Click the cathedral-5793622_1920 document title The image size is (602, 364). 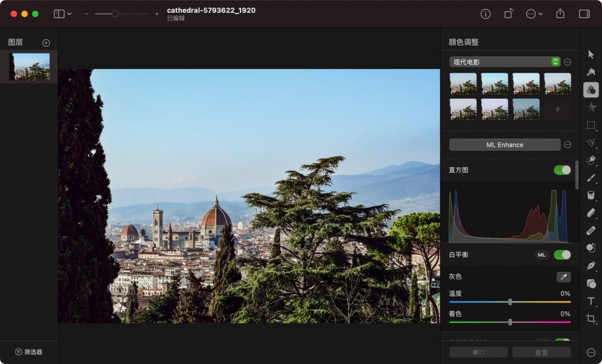tap(211, 11)
